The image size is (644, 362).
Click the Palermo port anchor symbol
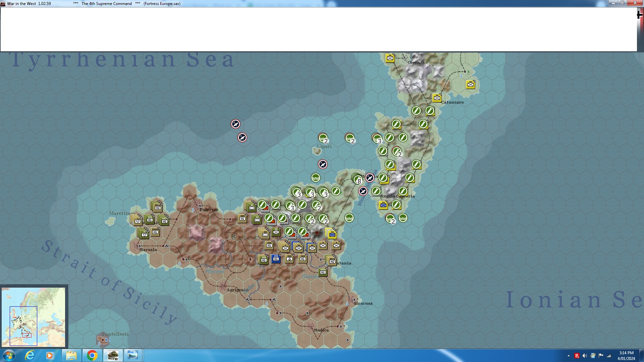pos(193,210)
